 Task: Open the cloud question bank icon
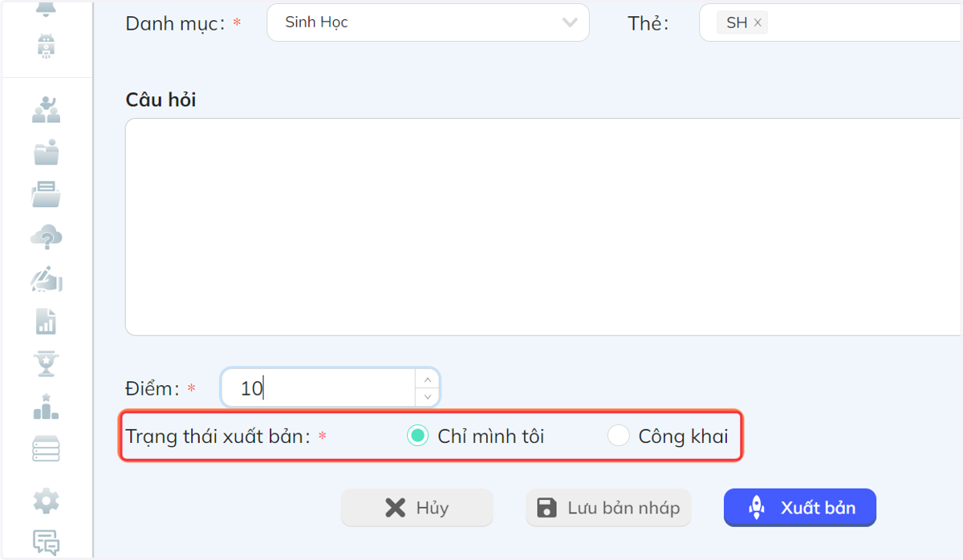46,237
